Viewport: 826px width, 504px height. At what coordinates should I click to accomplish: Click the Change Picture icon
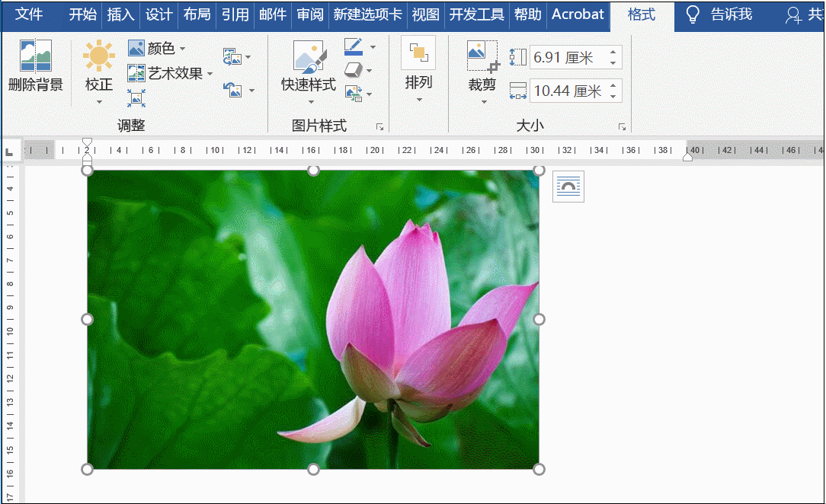[232, 56]
